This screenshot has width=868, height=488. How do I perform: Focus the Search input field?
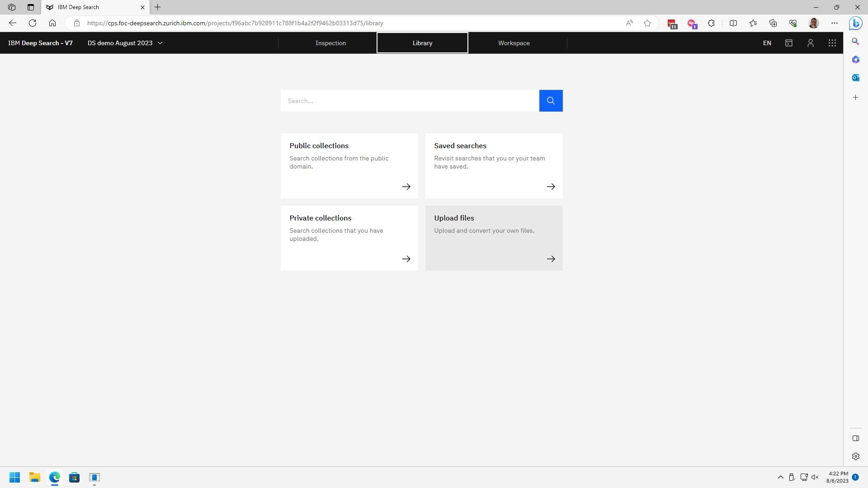pos(410,101)
